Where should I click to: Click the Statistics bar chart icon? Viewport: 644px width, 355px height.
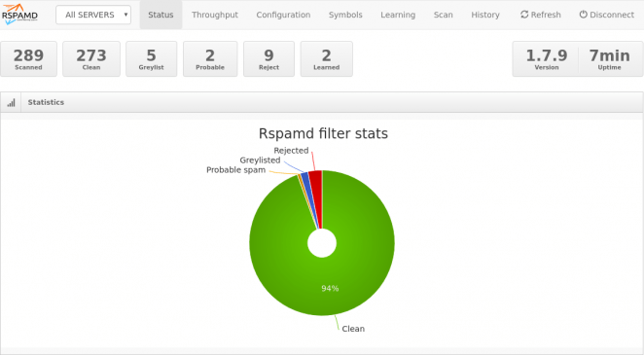(x=11, y=102)
